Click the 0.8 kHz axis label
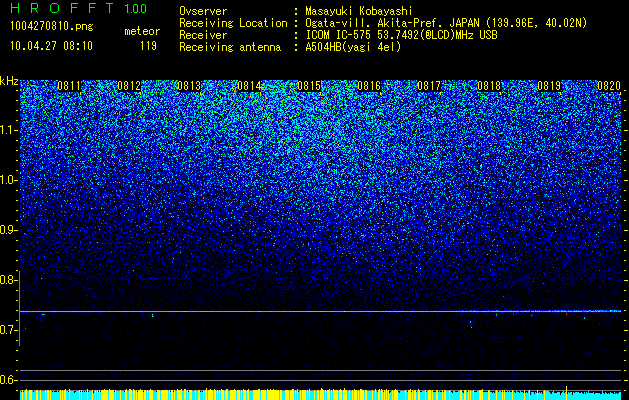The width and height of the screenshot is (629, 400). 8,280
